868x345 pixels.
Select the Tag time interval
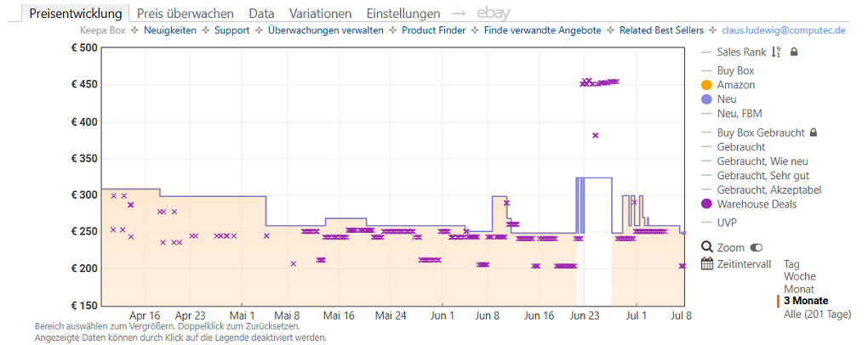791,264
